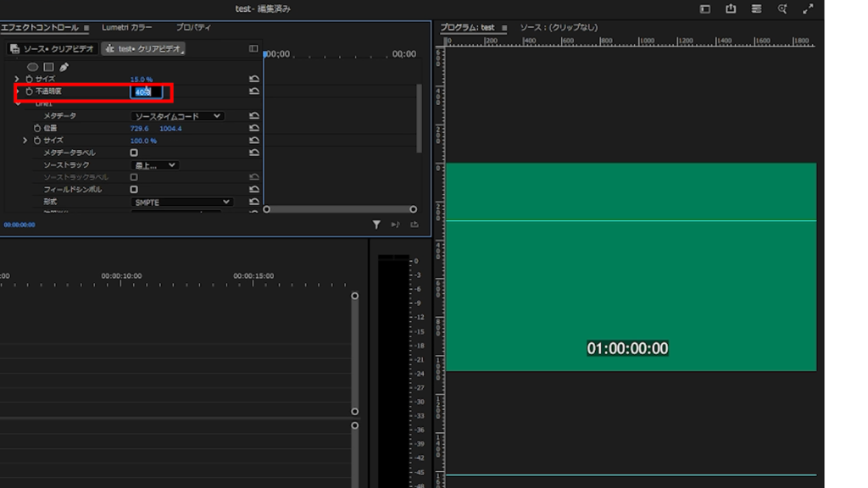The image size is (868, 488).
Task: Click the 00:00:00:00 timecode in Effect Controls
Action: [19, 225]
